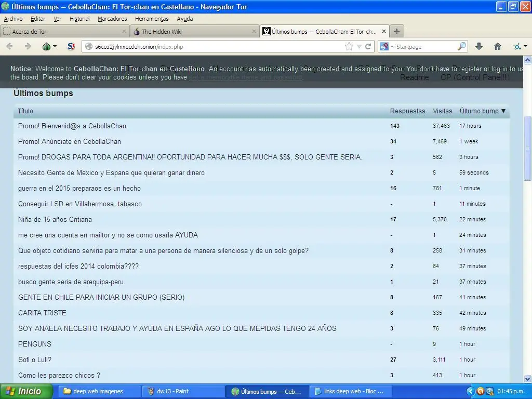Open the Ver menu
The height and width of the screenshot is (399, 532).
[57, 19]
